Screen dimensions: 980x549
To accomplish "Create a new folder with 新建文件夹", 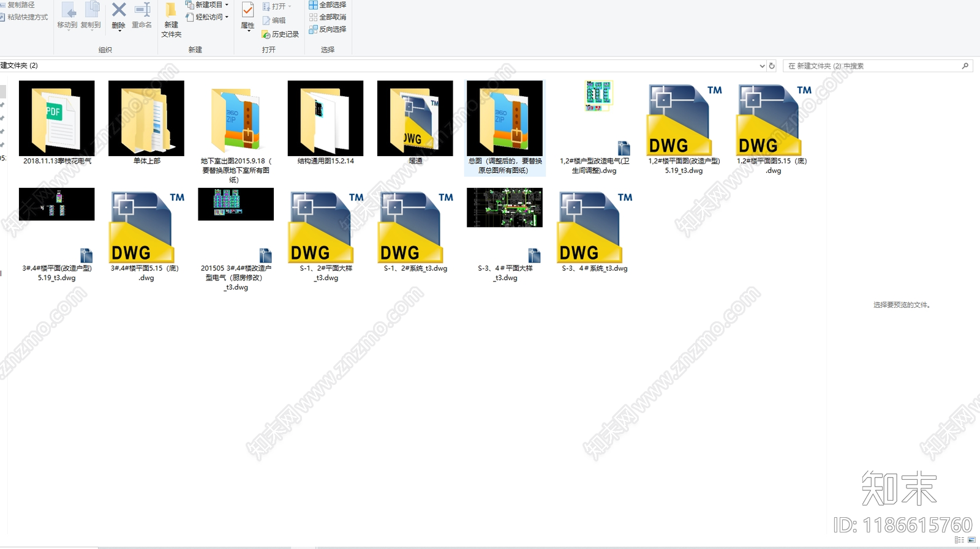I will click(171, 20).
